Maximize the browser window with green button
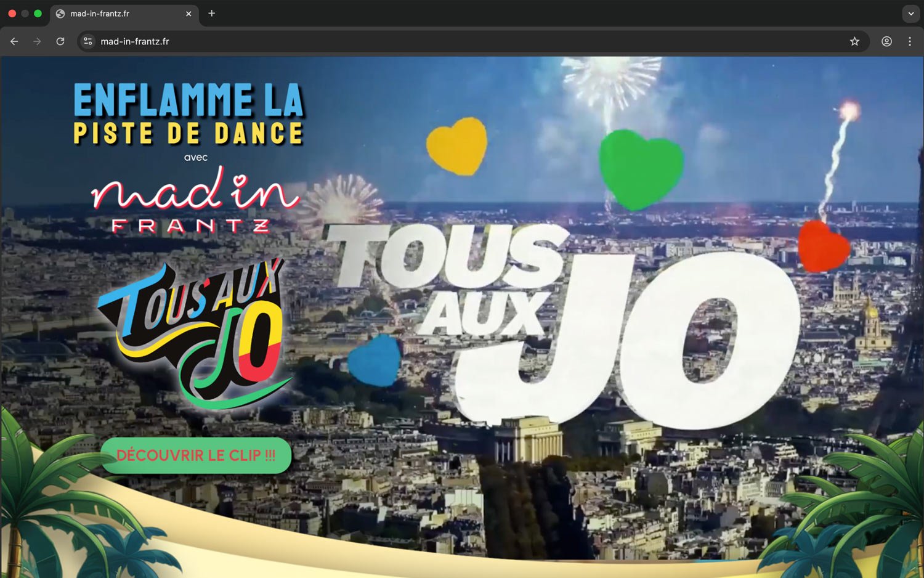Image resolution: width=924 pixels, height=578 pixels. [38, 14]
